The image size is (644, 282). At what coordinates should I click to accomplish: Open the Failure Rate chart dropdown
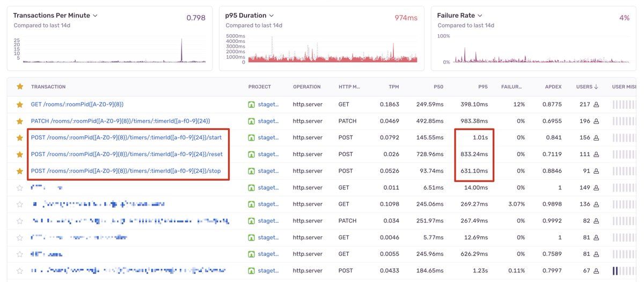(x=480, y=16)
